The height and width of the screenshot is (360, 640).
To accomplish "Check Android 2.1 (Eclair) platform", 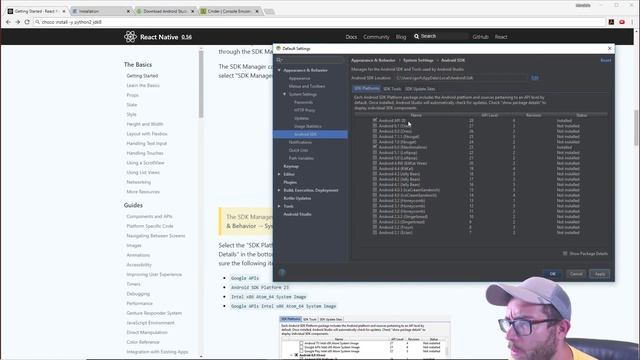I will pos(375,232).
